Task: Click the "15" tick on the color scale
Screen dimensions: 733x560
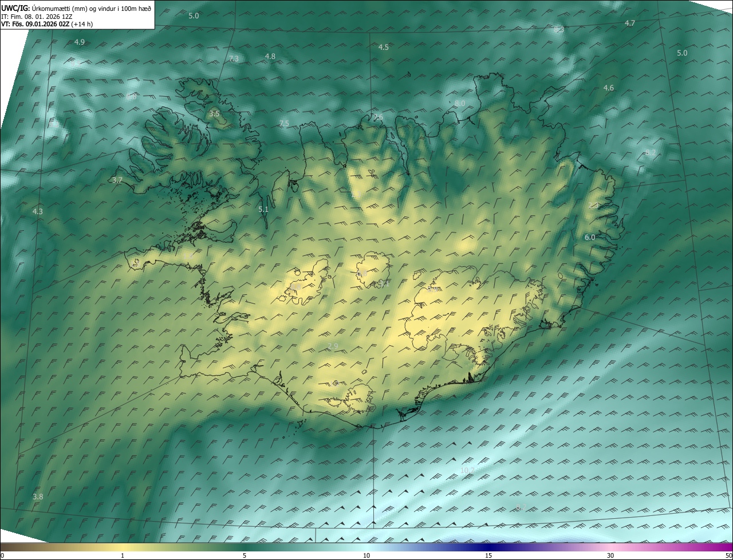Action: click(x=488, y=555)
